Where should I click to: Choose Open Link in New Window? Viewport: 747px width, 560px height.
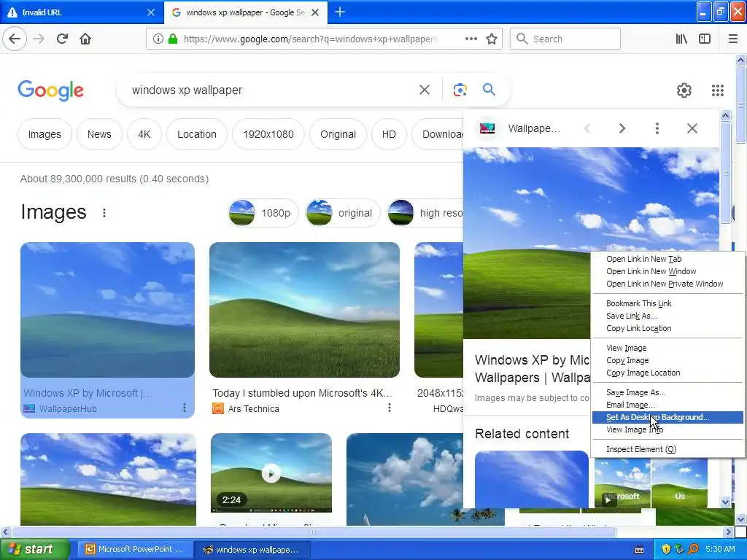click(x=667, y=271)
